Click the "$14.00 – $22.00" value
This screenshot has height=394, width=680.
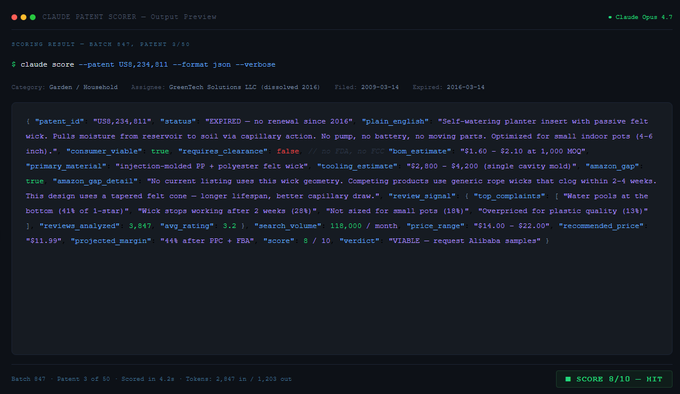click(x=511, y=226)
